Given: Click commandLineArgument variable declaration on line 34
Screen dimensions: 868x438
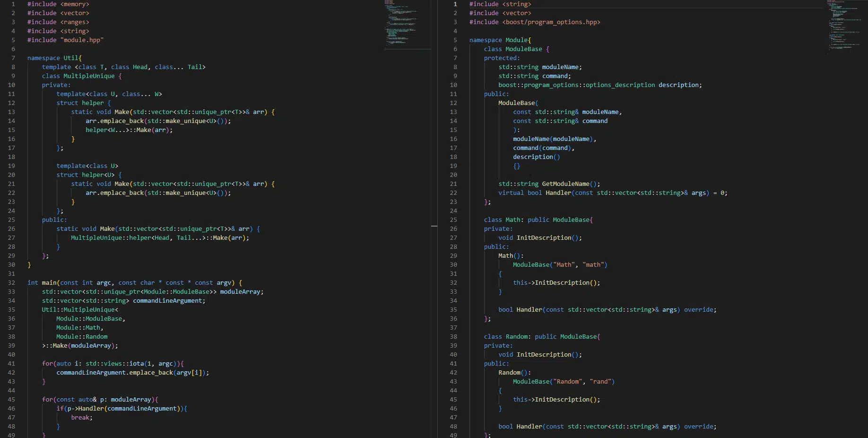Looking at the screenshot, I should [x=168, y=301].
